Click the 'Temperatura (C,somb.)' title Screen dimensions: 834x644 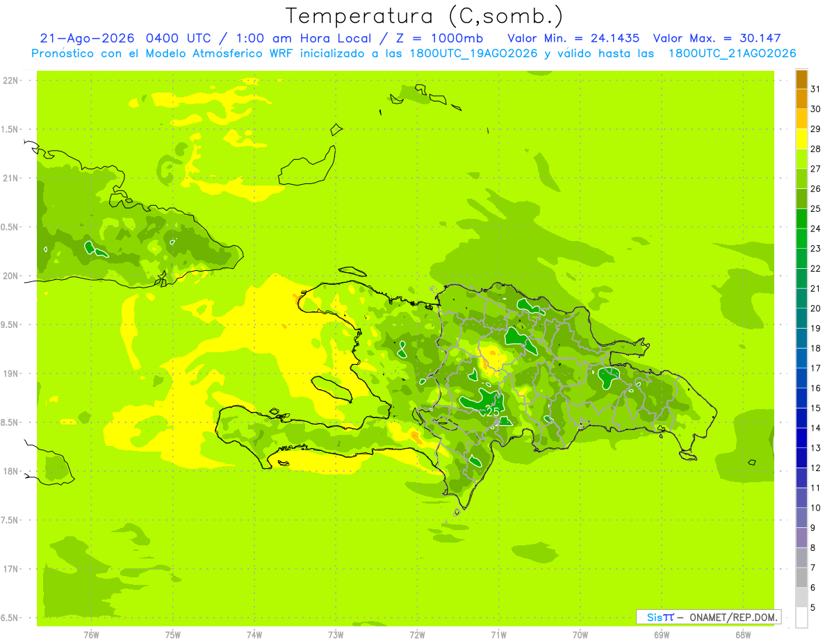pos(424,16)
